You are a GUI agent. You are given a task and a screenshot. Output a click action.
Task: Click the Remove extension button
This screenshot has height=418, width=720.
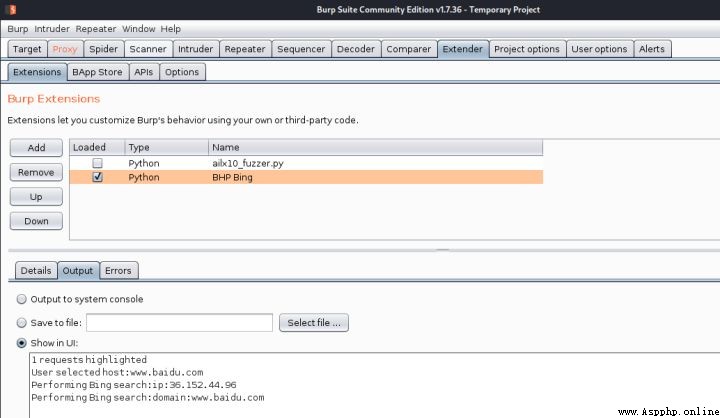[x=36, y=172]
